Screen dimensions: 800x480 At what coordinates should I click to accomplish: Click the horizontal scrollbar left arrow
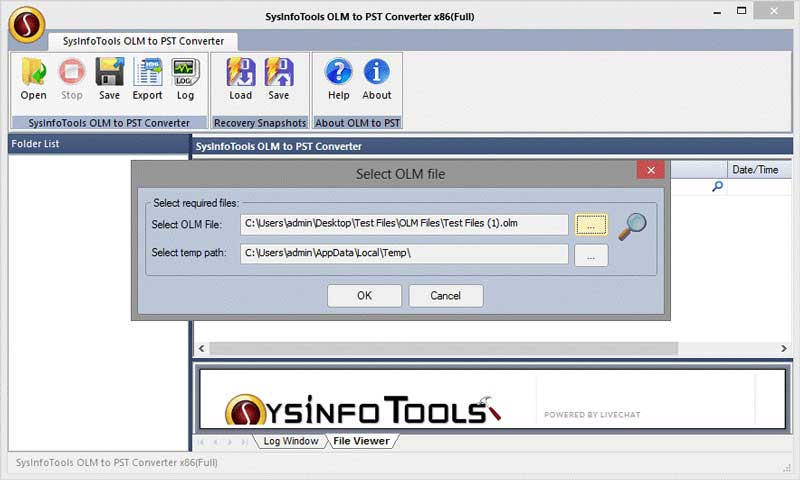(x=202, y=349)
